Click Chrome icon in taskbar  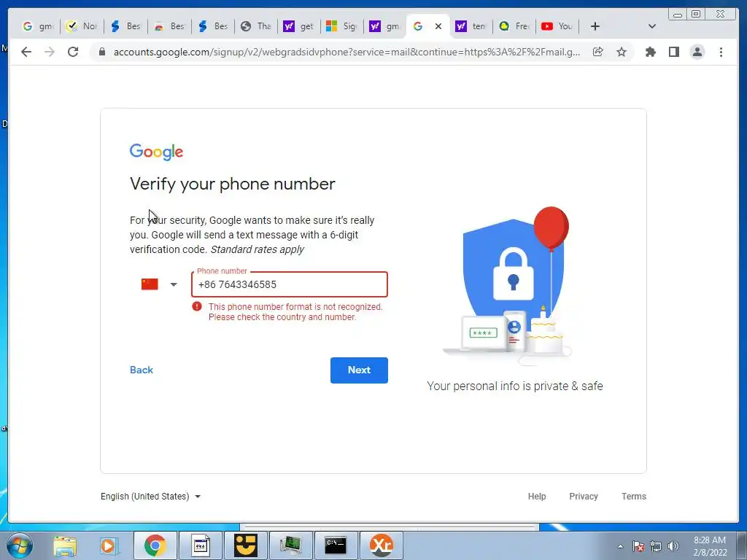pos(155,545)
